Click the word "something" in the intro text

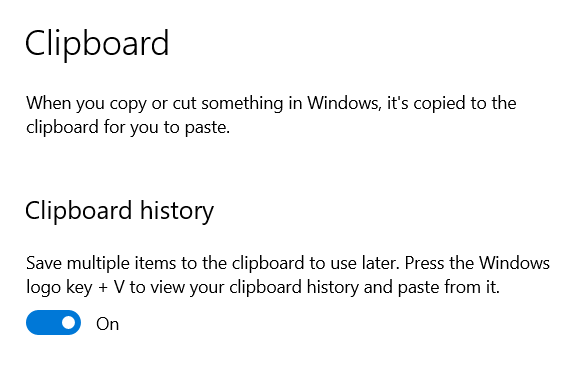[x=242, y=103]
